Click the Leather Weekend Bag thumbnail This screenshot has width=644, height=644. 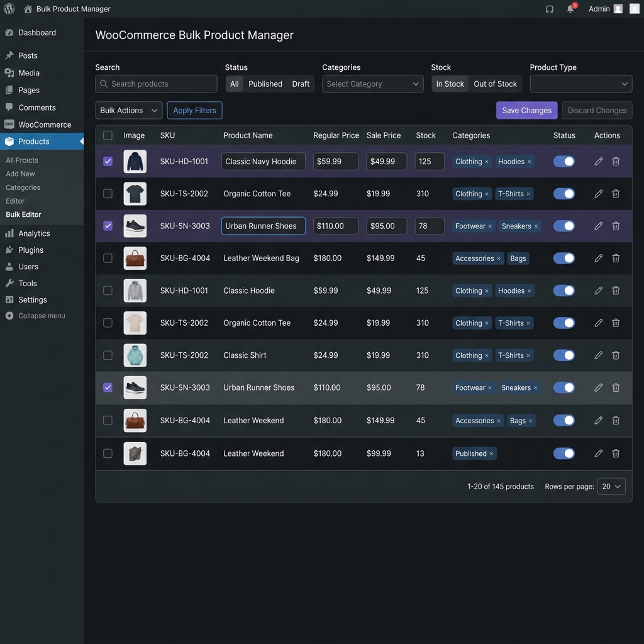pyautogui.click(x=135, y=258)
